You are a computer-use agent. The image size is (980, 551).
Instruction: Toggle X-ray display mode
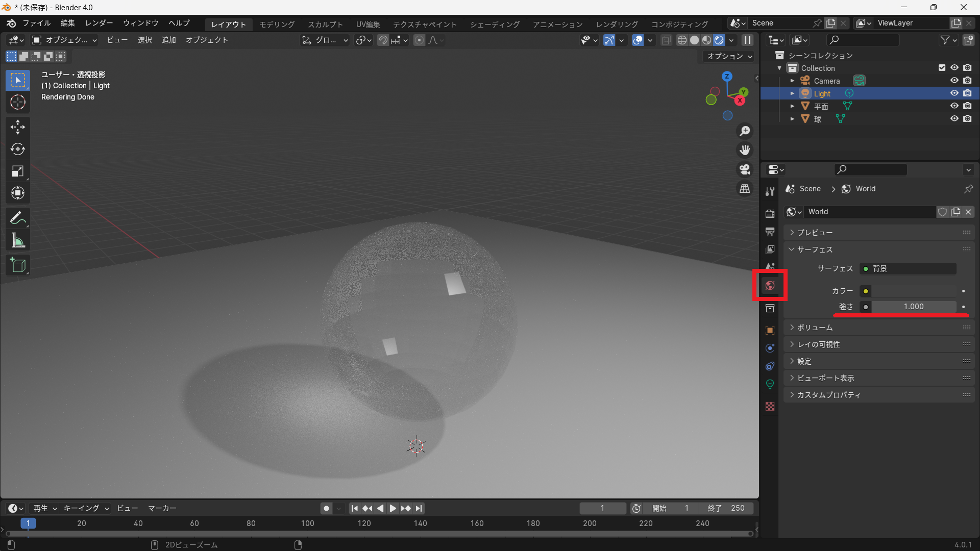(666, 40)
